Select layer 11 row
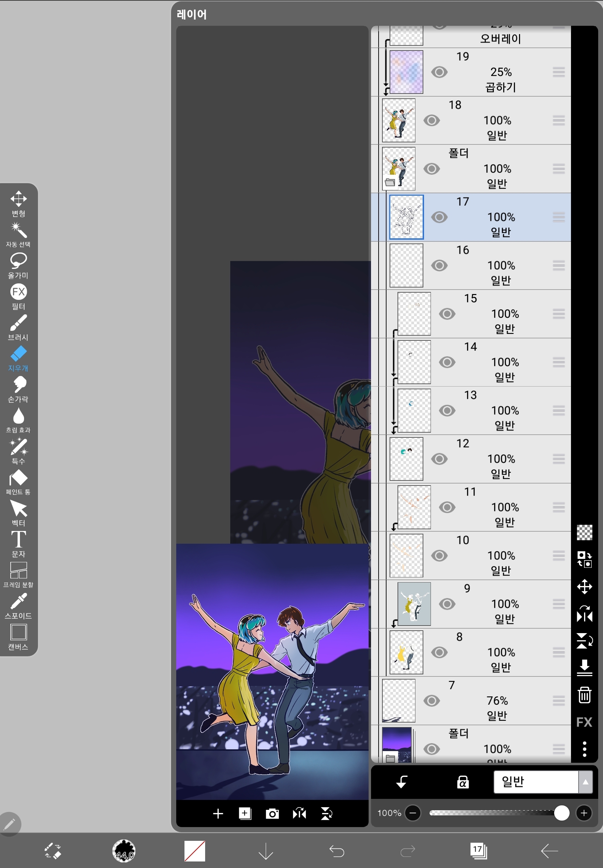The width and height of the screenshot is (603, 868). click(x=471, y=508)
